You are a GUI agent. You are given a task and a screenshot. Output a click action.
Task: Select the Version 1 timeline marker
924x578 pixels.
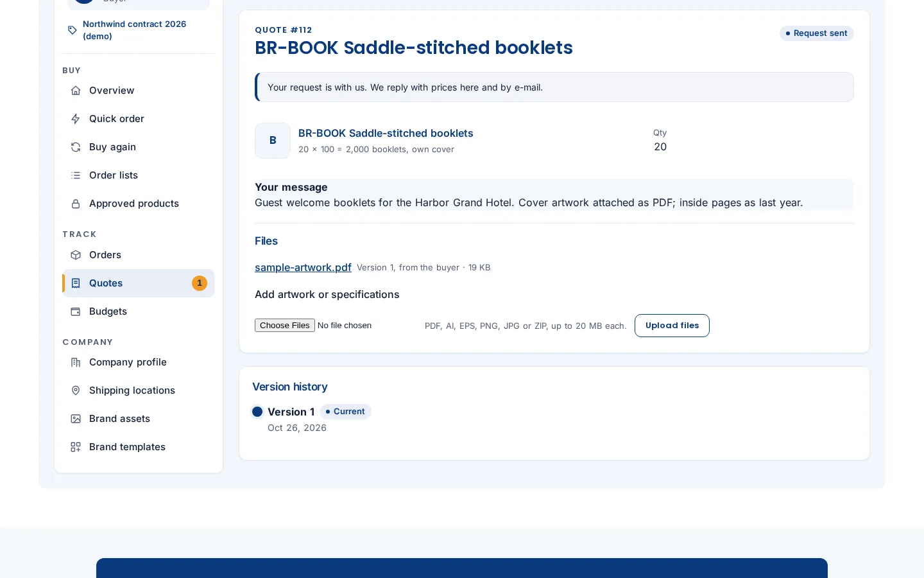[x=257, y=412]
